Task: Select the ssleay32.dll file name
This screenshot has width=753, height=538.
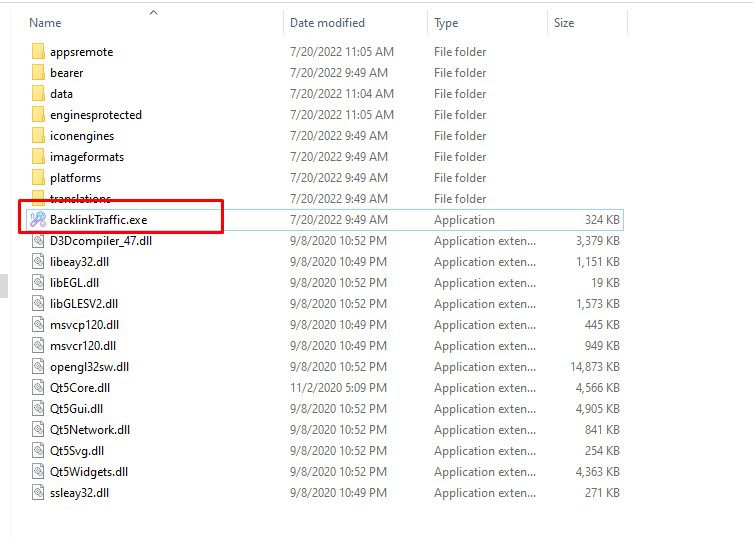Action: tap(80, 493)
